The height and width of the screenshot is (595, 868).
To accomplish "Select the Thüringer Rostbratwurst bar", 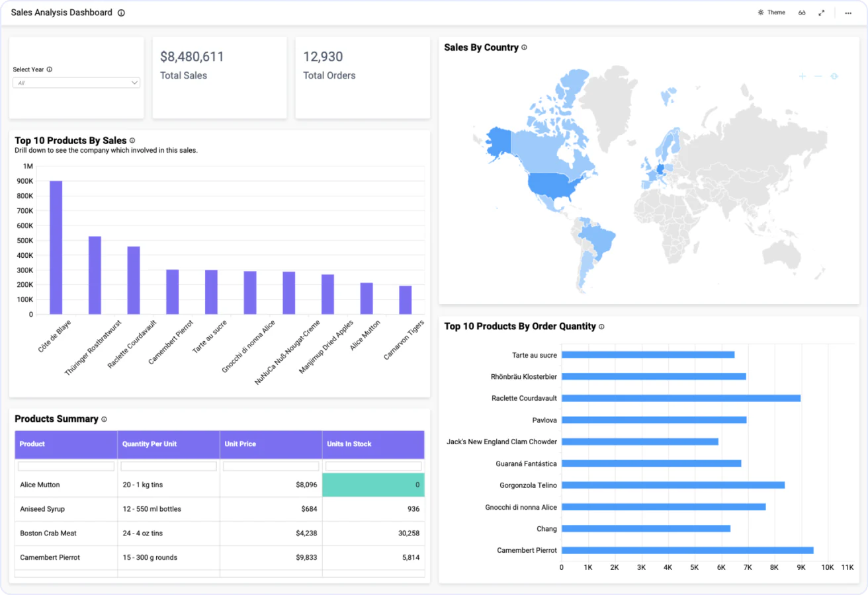I will pyautogui.click(x=95, y=276).
